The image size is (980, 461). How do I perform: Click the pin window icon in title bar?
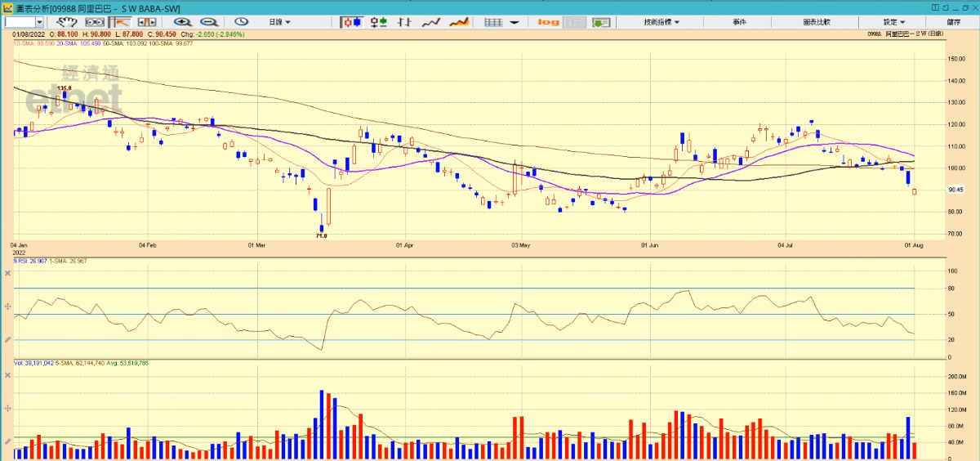(935, 7)
